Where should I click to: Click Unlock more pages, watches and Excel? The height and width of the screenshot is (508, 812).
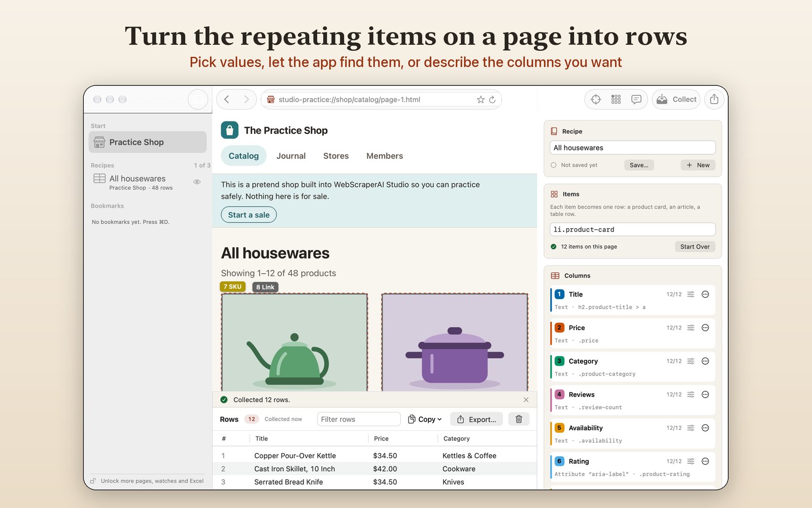coord(147,481)
